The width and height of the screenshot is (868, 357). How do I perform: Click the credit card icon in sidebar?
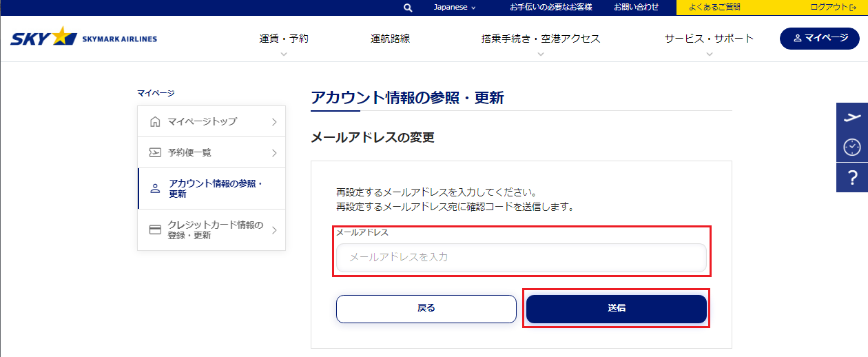[x=155, y=229]
